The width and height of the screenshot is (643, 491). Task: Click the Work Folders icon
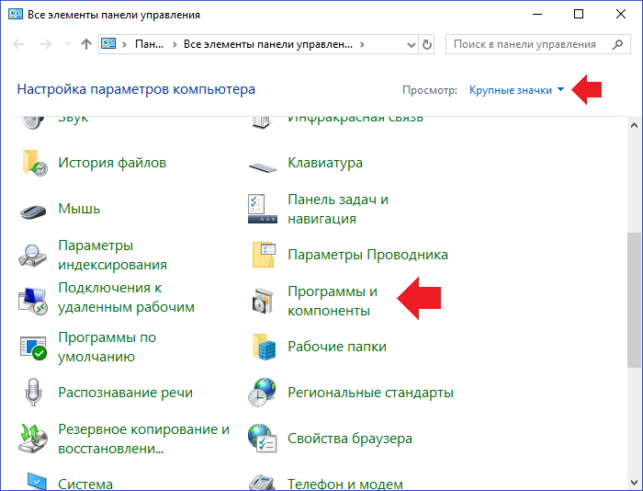tap(263, 347)
